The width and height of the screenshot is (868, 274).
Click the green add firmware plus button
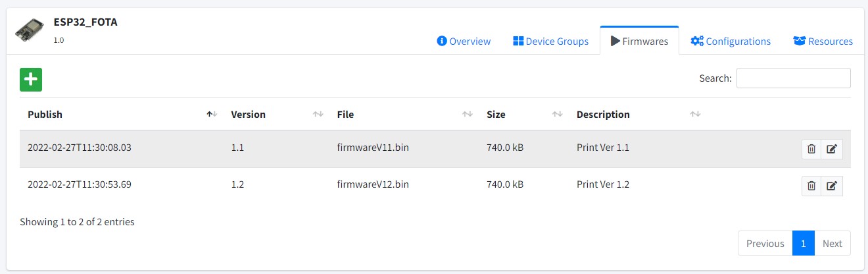(31, 79)
